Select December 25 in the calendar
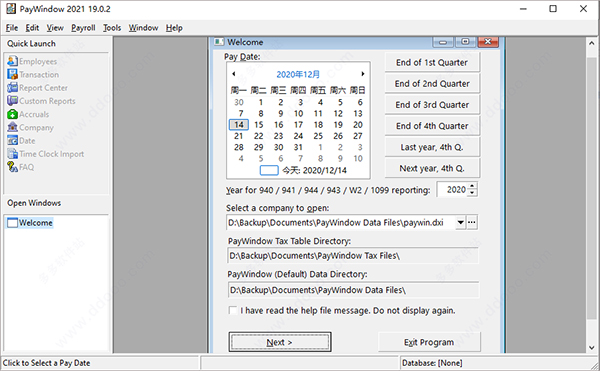 pos(318,136)
